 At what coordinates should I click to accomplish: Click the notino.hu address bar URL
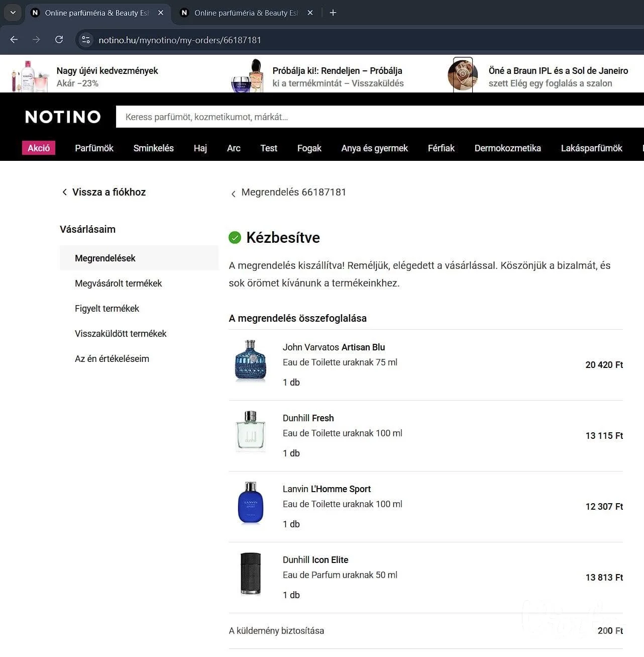pyautogui.click(x=179, y=40)
